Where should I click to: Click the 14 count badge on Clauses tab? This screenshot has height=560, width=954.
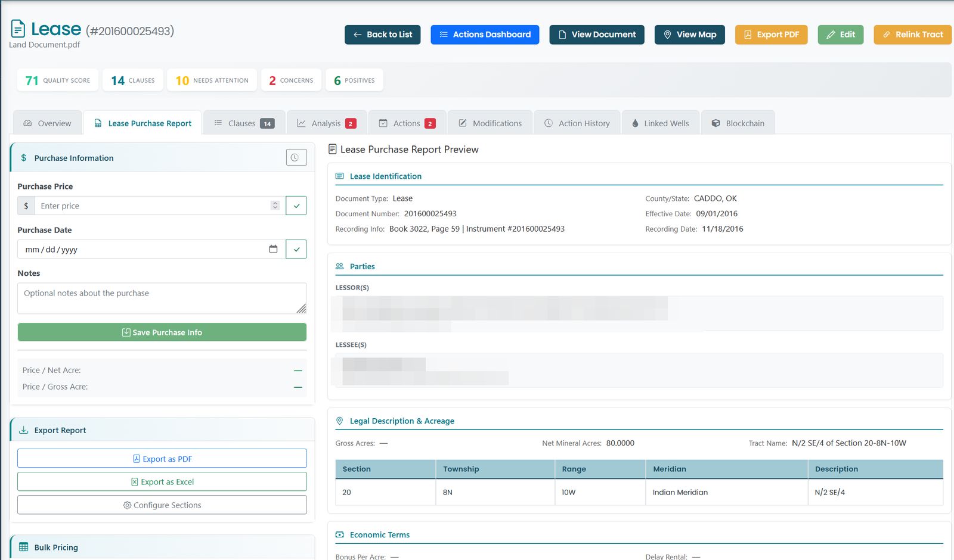coord(267,123)
